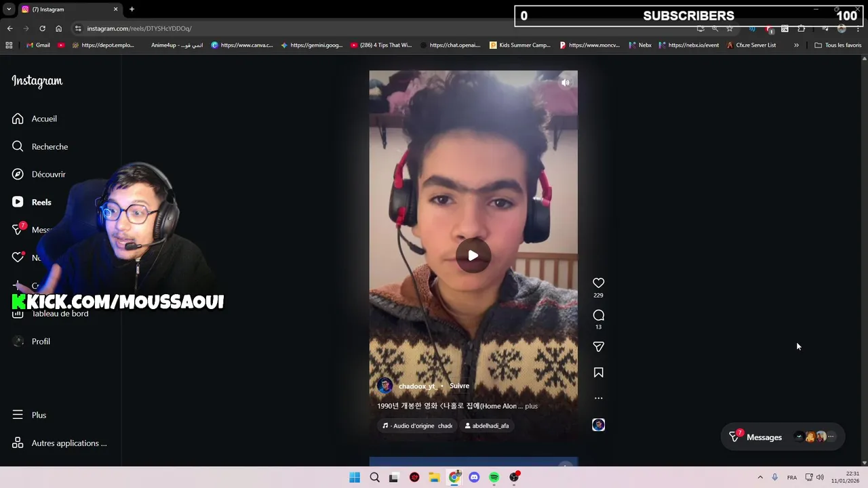Select Reels in Instagram sidebar
The height and width of the screenshot is (488, 868).
click(x=41, y=202)
